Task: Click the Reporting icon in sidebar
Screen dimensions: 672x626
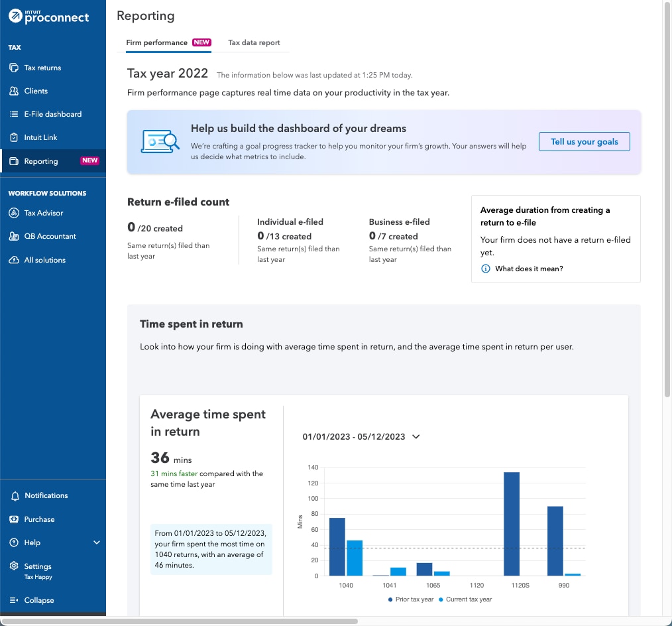Action: pos(14,161)
